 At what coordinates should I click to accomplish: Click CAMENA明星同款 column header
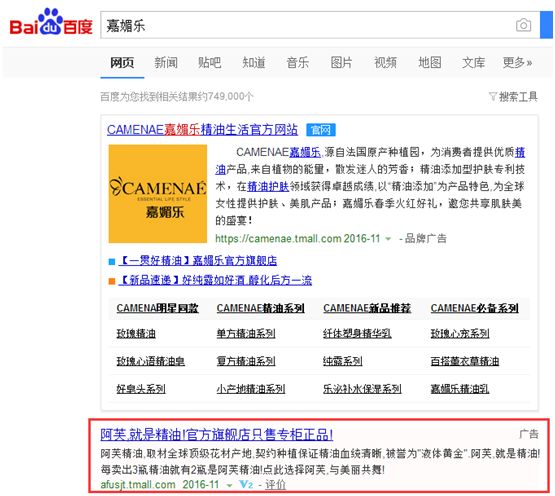(x=158, y=308)
